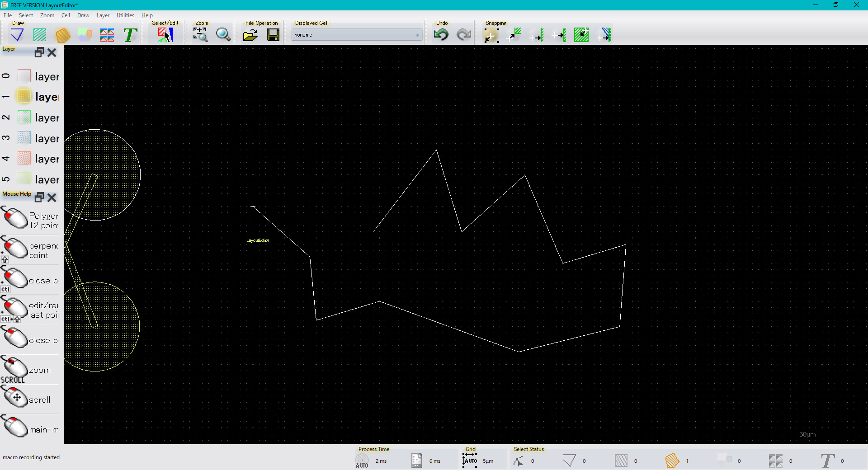Close the Mouse Help panel

pos(52,197)
